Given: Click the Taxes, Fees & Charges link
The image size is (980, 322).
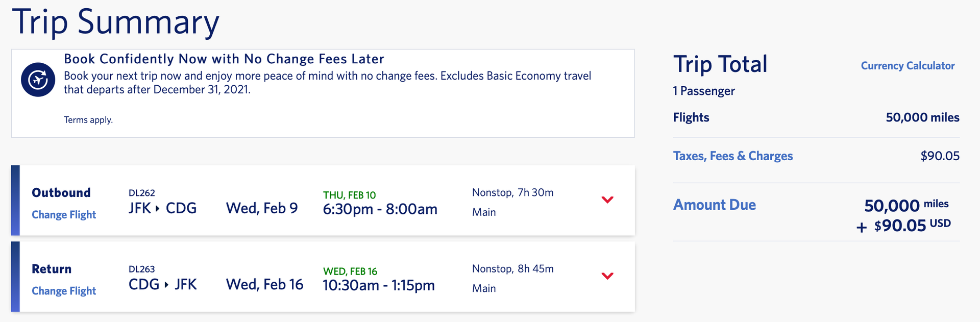Looking at the screenshot, I should click(732, 156).
